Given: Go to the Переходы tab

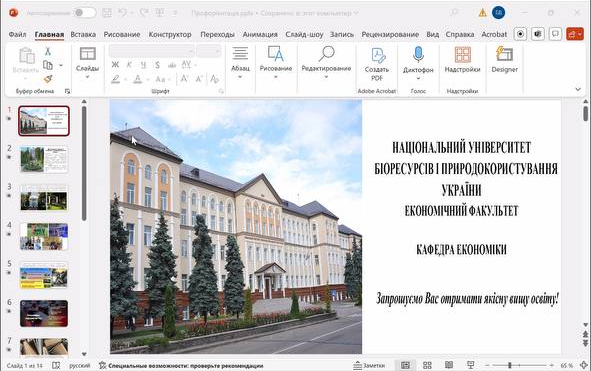Looking at the screenshot, I should 217,34.
